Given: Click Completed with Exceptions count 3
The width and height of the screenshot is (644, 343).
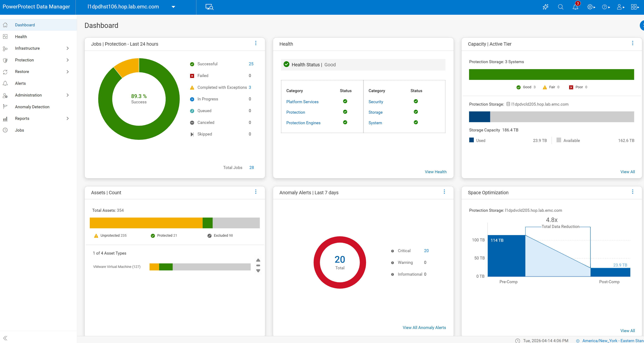Looking at the screenshot, I should point(250,87).
